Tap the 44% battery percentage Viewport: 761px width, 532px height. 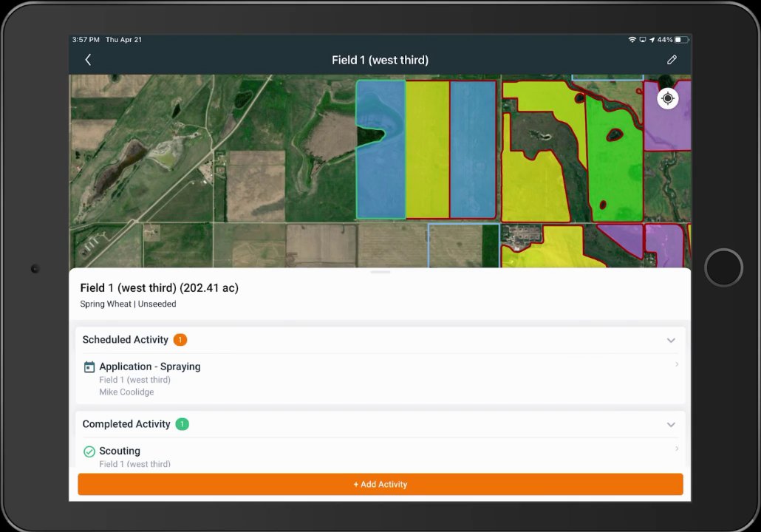(665, 40)
